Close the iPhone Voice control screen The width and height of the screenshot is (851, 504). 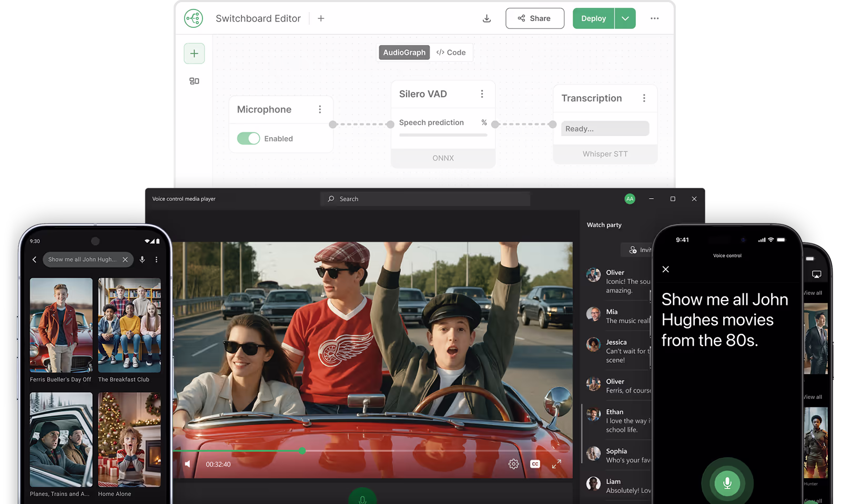[x=666, y=269]
